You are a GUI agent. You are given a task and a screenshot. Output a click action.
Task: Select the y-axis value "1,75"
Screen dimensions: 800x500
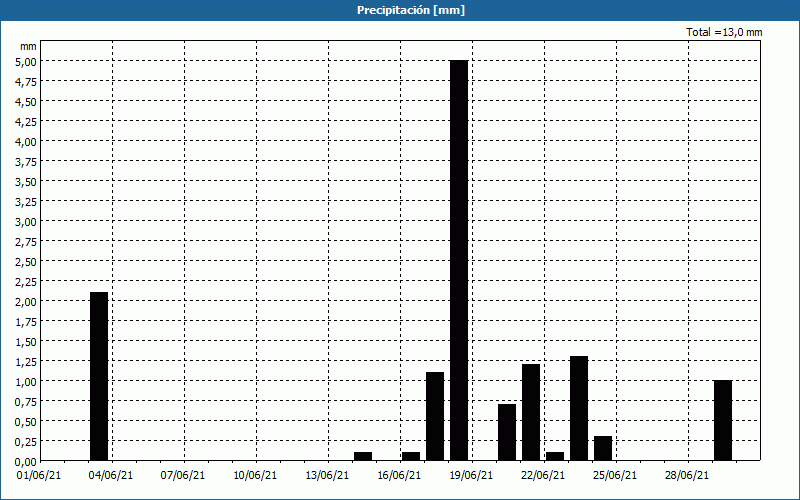click(x=26, y=321)
